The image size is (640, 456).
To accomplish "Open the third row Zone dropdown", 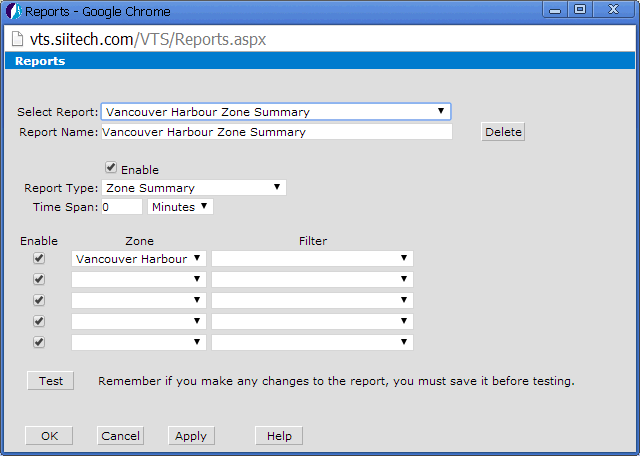I will coord(138,300).
